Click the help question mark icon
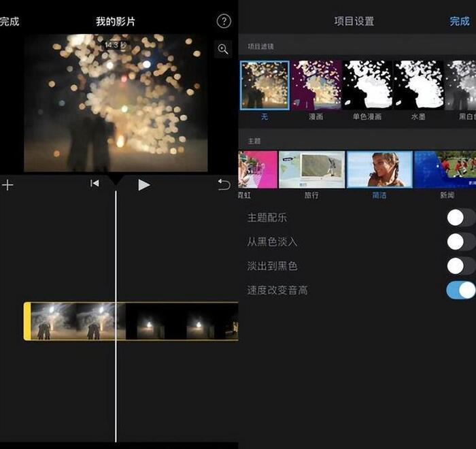Screen dimensions: 476x449 [x=224, y=21]
